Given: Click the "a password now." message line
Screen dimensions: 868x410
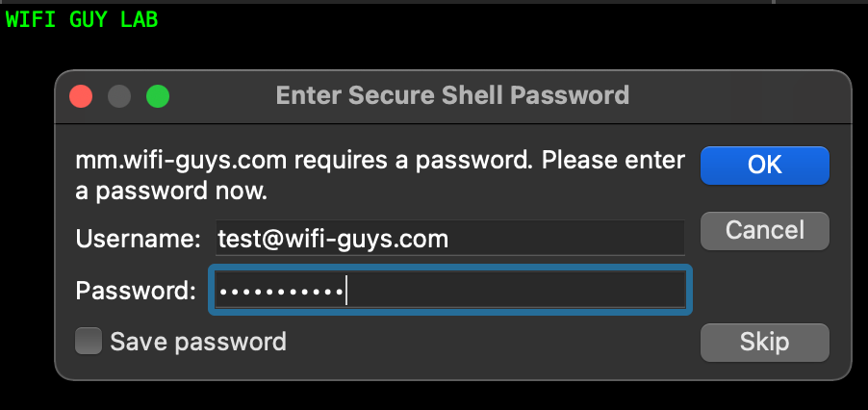Looking at the screenshot, I should [x=170, y=191].
